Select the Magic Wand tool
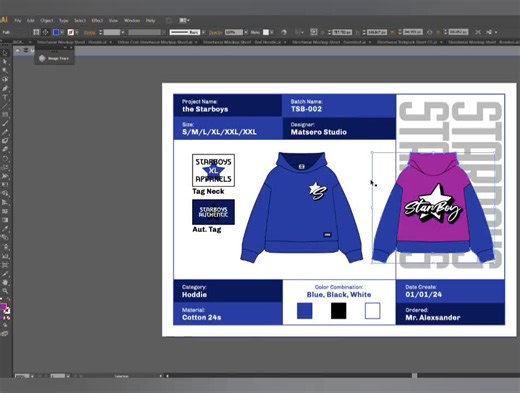The height and width of the screenshot is (393, 520). [x=5, y=71]
